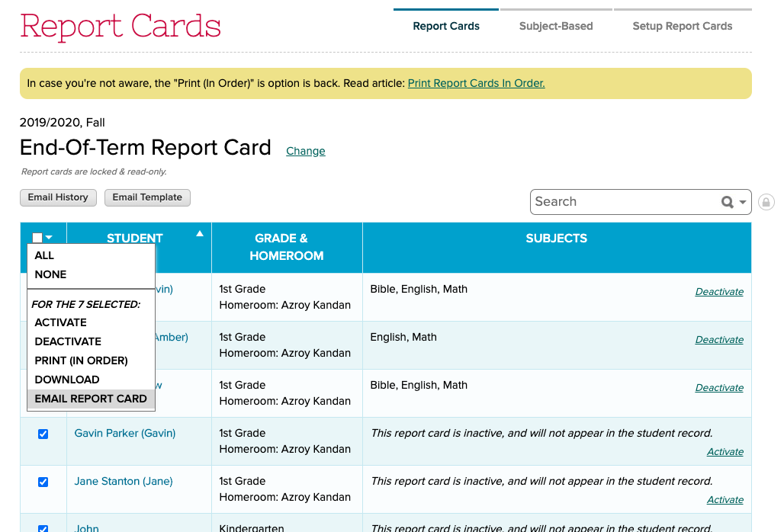Toggle the select-all header checkbox
Viewport: 784px width, 532px height.
pyautogui.click(x=37, y=238)
